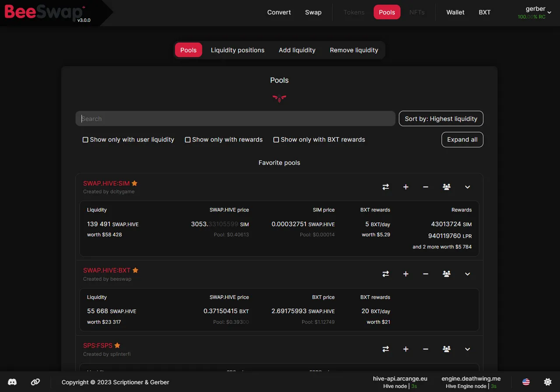Open the SWAP.HIVE:BXT pool title link
This screenshot has width=560, height=392.
[x=107, y=270]
